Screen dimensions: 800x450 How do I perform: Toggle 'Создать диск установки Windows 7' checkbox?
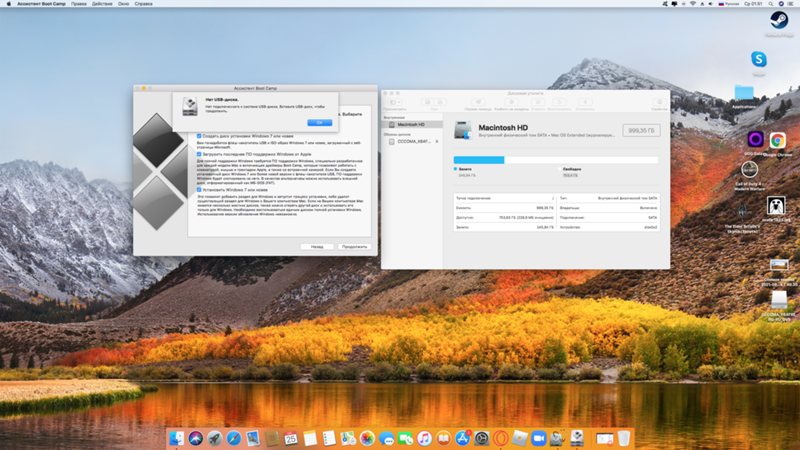199,136
